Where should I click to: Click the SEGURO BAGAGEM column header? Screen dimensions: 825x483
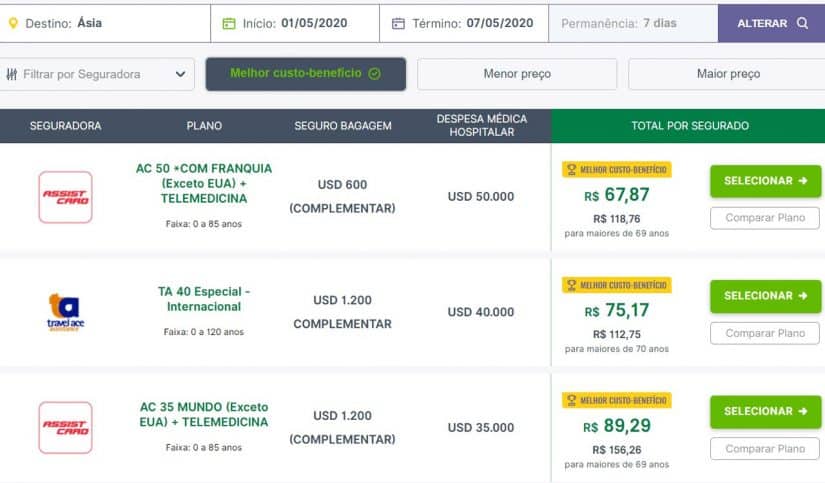(x=343, y=126)
